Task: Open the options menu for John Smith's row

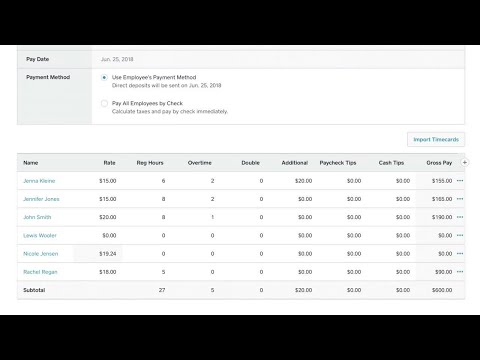Action: click(x=460, y=217)
